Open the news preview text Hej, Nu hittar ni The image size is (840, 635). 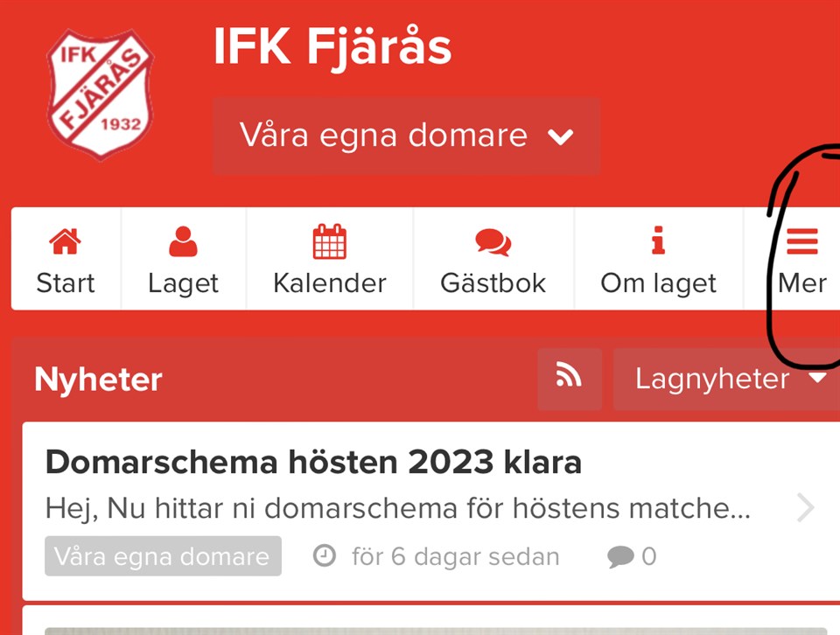point(397,508)
